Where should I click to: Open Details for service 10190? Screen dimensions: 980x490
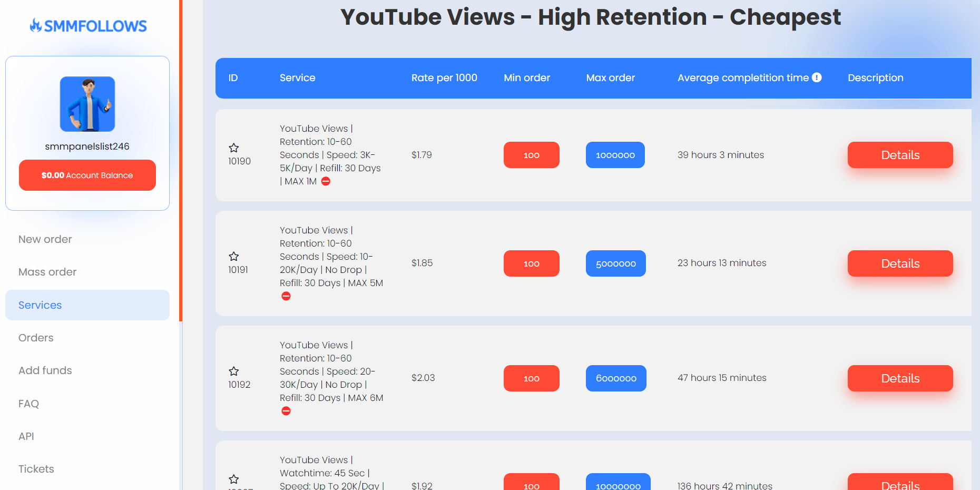pyautogui.click(x=900, y=155)
